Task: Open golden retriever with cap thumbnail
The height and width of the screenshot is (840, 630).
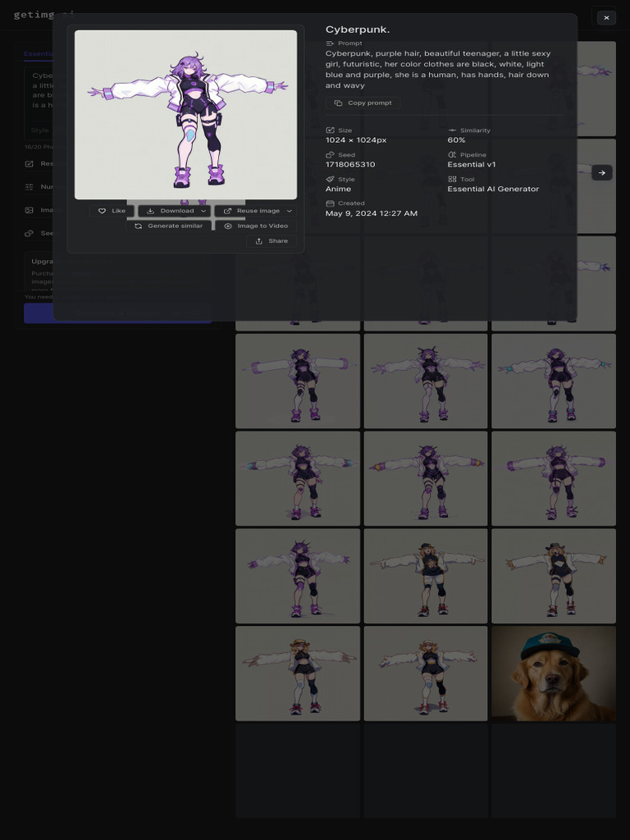Action: 554,673
